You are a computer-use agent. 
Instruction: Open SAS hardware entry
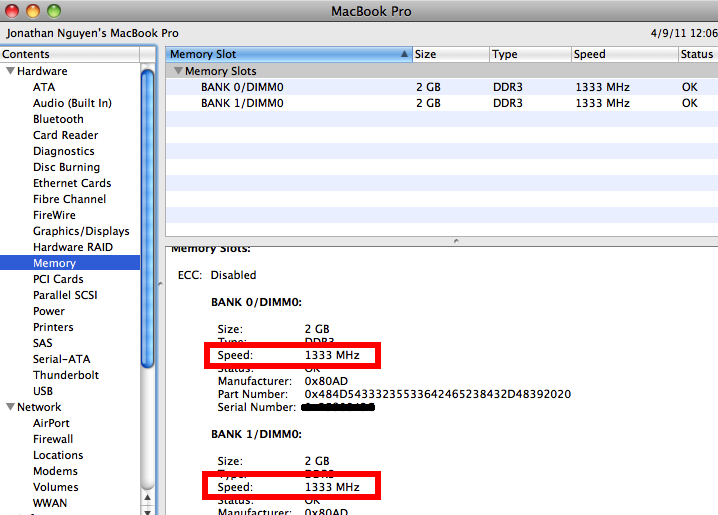click(x=43, y=343)
